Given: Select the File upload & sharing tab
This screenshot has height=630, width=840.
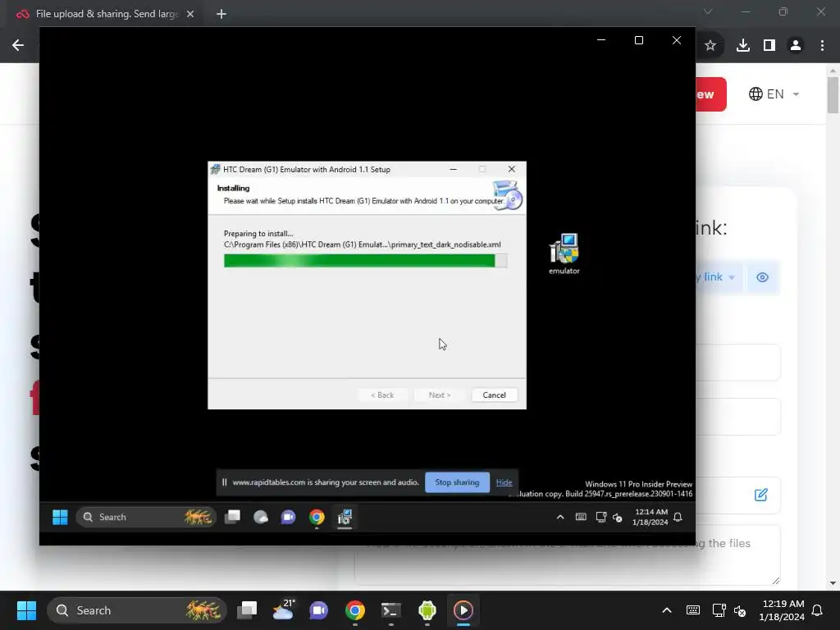Looking at the screenshot, I should [x=106, y=14].
